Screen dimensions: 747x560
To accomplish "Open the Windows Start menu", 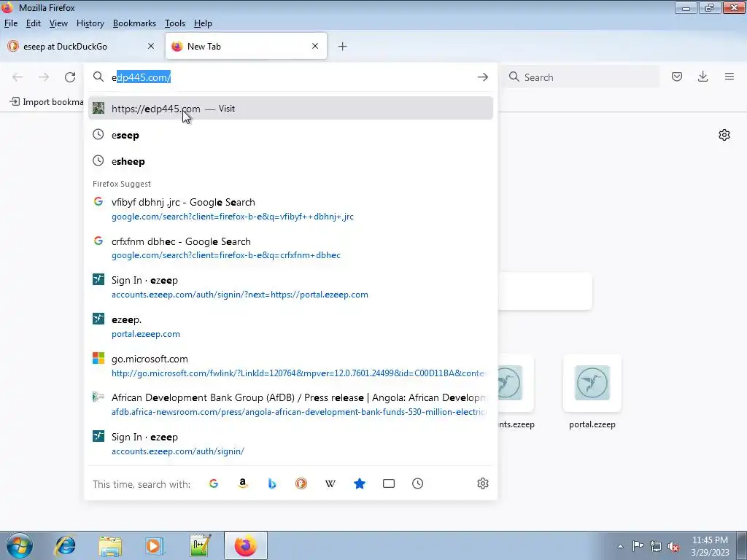I will [20, 545].
